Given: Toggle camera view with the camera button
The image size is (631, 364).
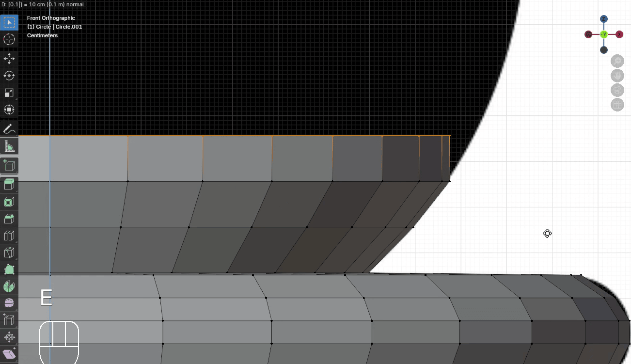Looking at the screenshot, I should click(x=617, y=90).
